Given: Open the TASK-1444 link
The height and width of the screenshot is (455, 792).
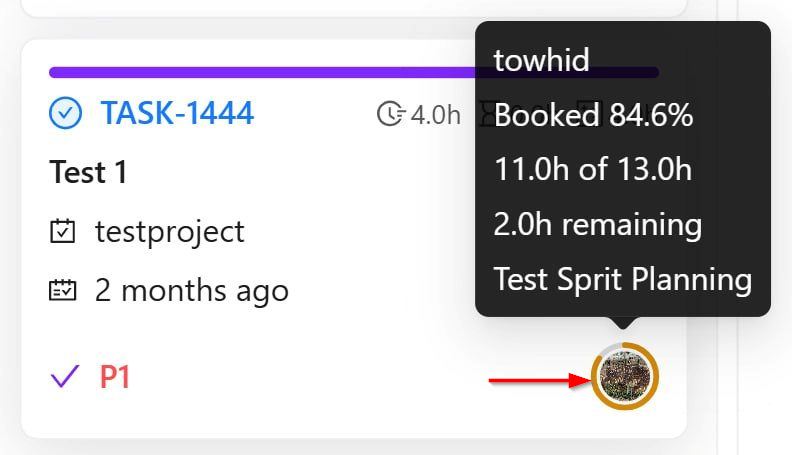Looking at the screenshot, I should point(177,114).
